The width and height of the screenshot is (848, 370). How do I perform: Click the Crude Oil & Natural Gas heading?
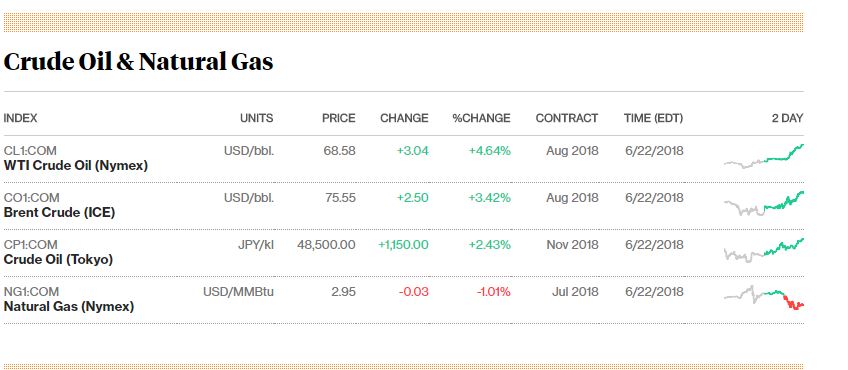point(138,62)
